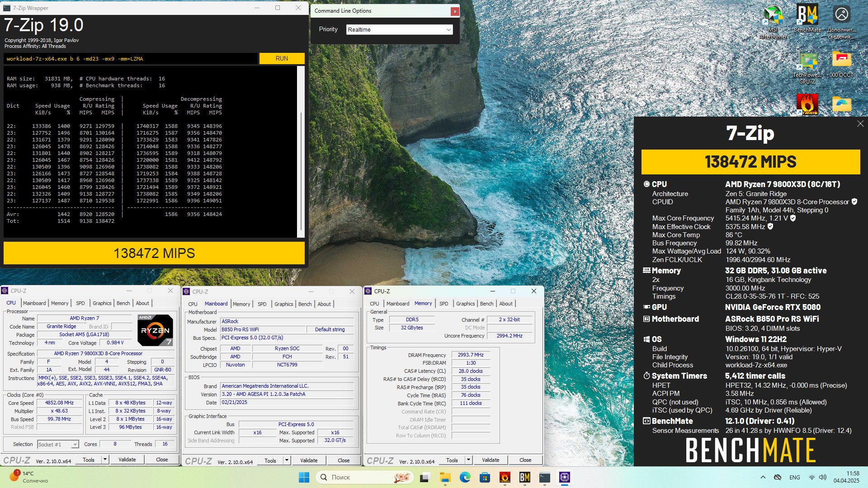Click CAS# Latency value 28.0 clocks

pyautogui.click(x=471, y=371)
